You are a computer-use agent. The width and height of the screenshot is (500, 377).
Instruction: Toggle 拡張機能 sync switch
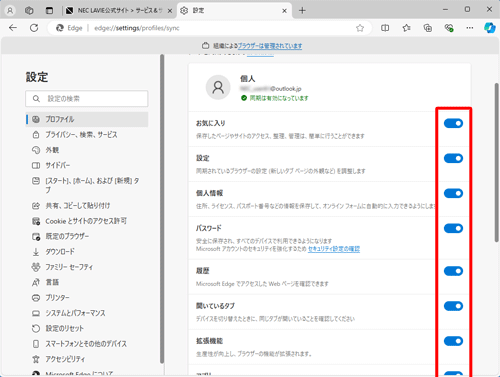pos(453,341)
